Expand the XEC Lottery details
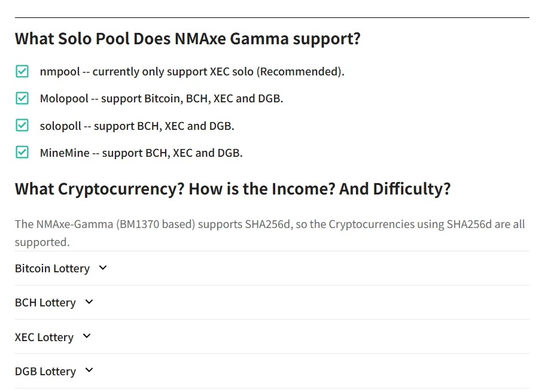 pyautogui.click(x=44, y=337)
